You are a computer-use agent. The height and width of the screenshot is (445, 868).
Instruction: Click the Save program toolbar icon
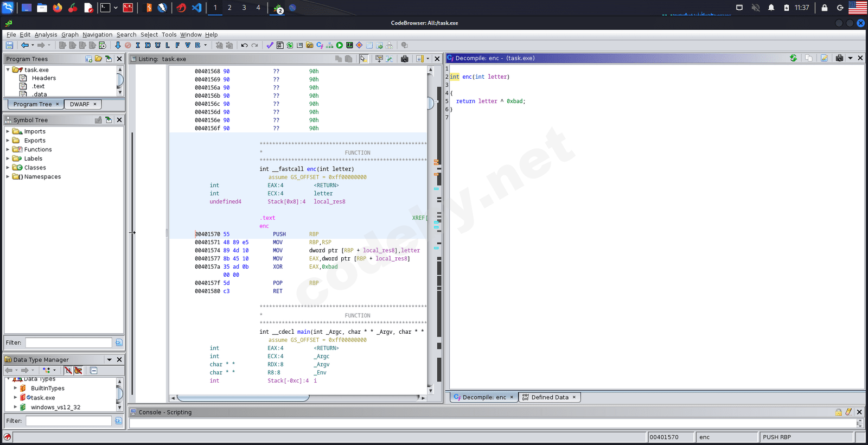(x=9, y=46)
